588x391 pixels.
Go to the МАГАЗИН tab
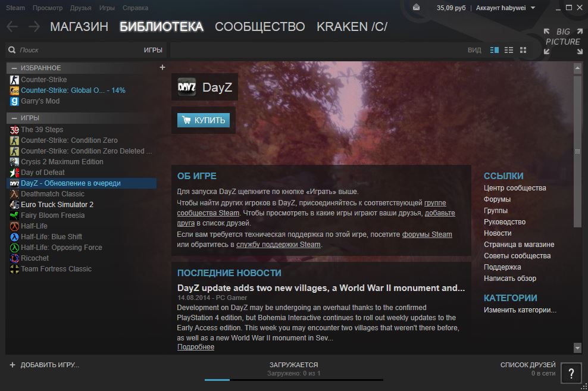coord(79,27)
